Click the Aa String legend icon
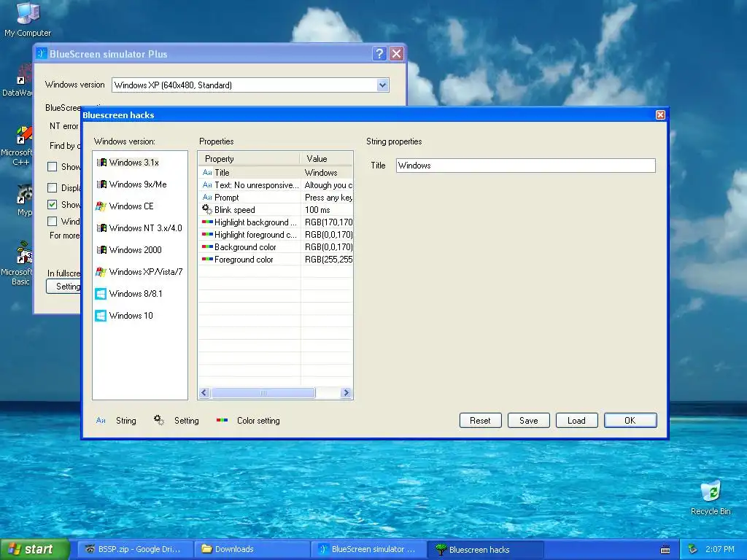The image size is (747, 560). point(101,421)
